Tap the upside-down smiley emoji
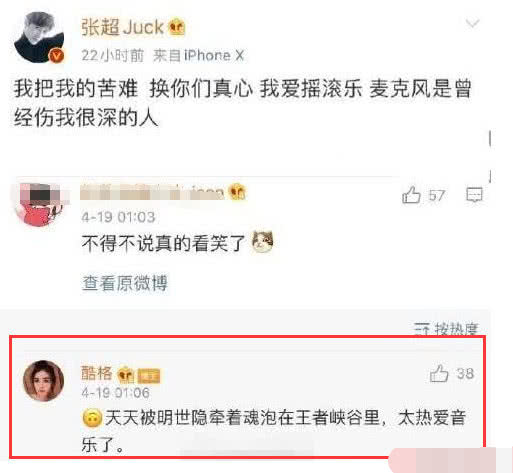Viewport: 513px width, 473px height. [x=92, y=419]
